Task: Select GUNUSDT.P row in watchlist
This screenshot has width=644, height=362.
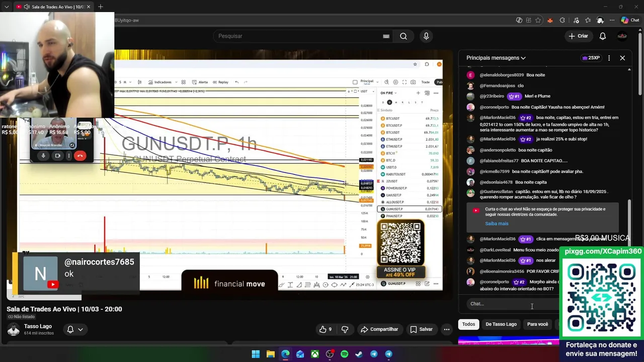Action: [410, 209]
